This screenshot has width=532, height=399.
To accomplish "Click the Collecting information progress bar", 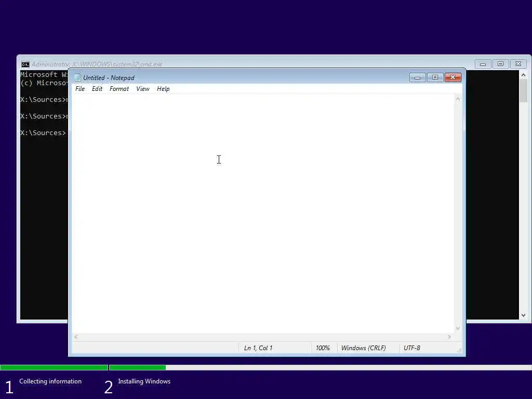I will click(54, 367).
